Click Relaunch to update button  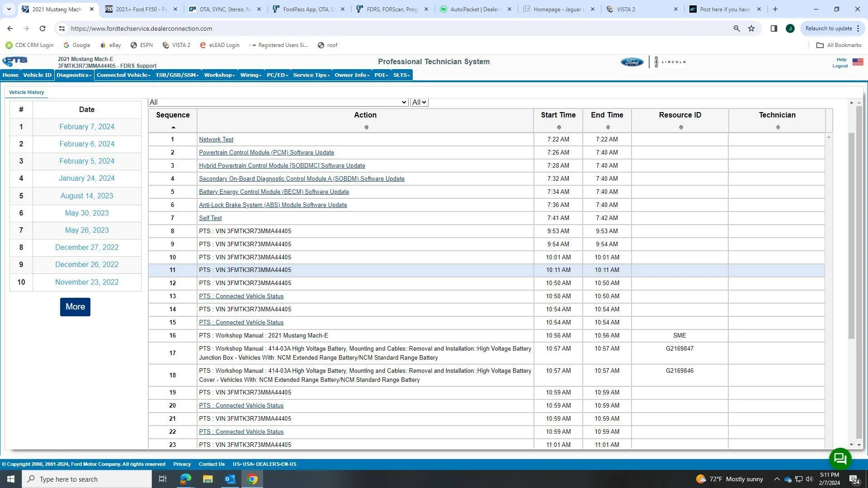tap(832, 28)
